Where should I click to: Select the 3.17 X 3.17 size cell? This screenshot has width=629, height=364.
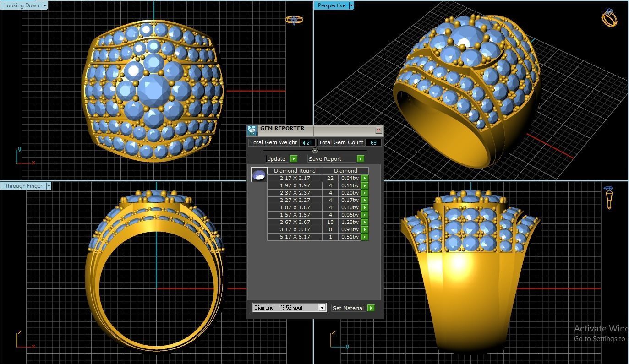(x=295, y=229)
